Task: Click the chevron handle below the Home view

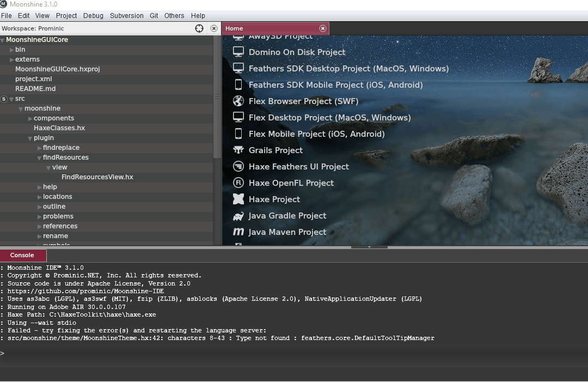Action: coord(369,246)
